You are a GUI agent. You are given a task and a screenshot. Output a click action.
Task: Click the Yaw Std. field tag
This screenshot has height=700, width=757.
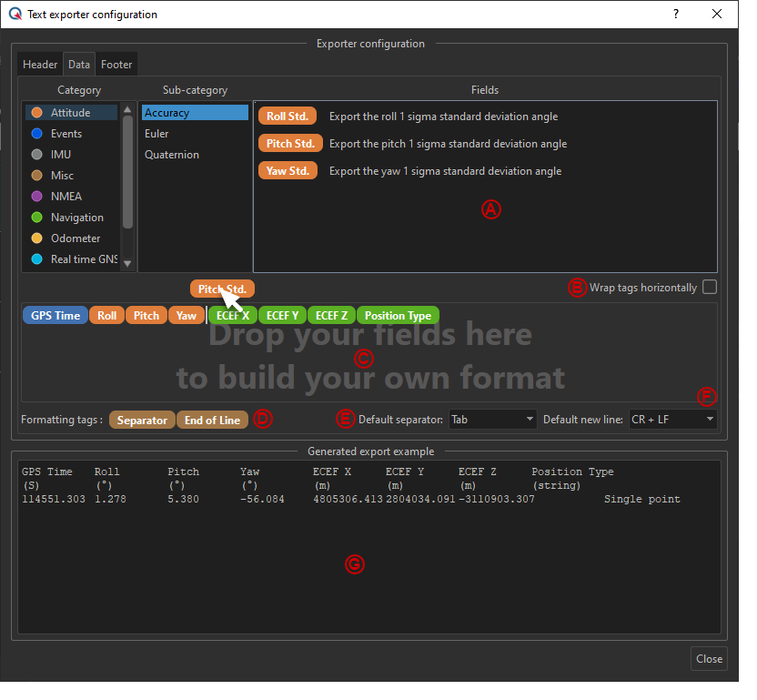point(288,171)
